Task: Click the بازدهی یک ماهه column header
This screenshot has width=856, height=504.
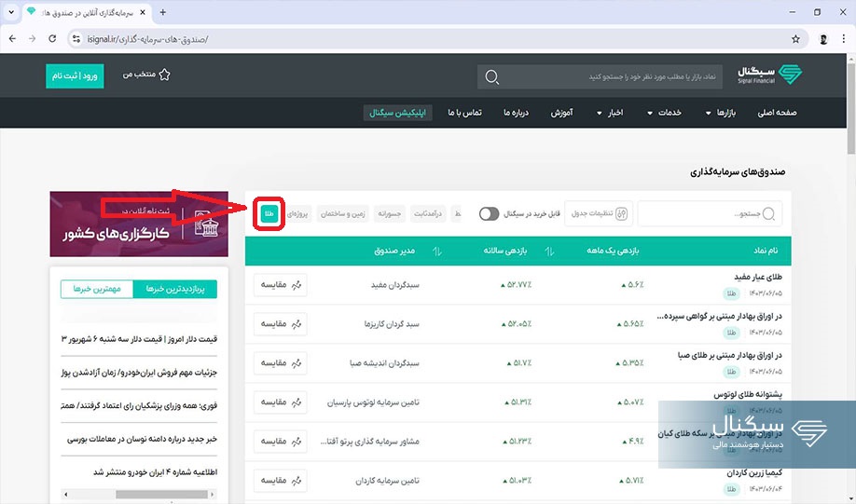Action: (x=613, y=251)
